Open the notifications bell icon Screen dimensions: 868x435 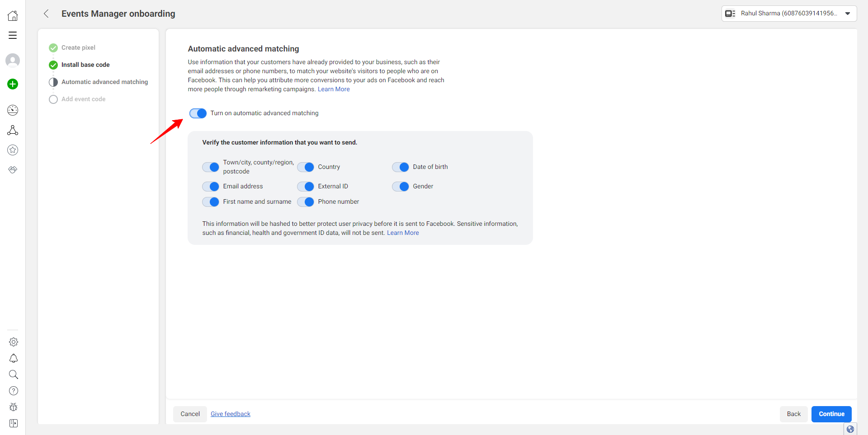click(14, 358)
